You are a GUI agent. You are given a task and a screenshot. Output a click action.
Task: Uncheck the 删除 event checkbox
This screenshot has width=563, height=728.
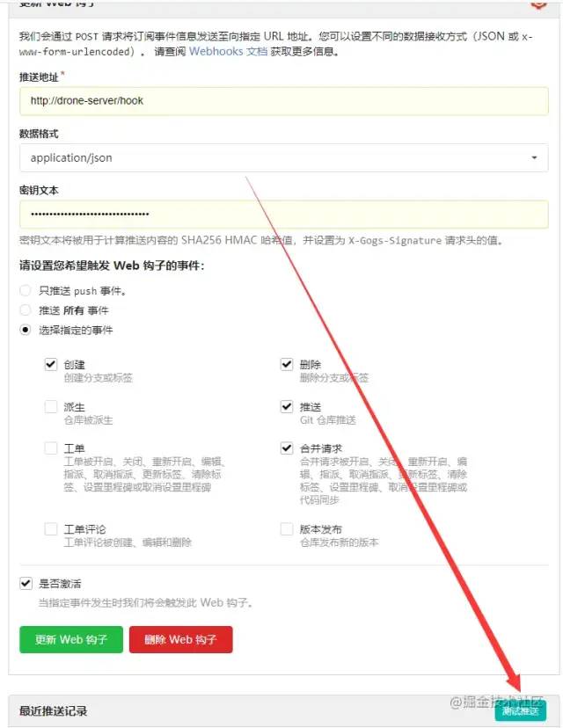pos(287,365)
